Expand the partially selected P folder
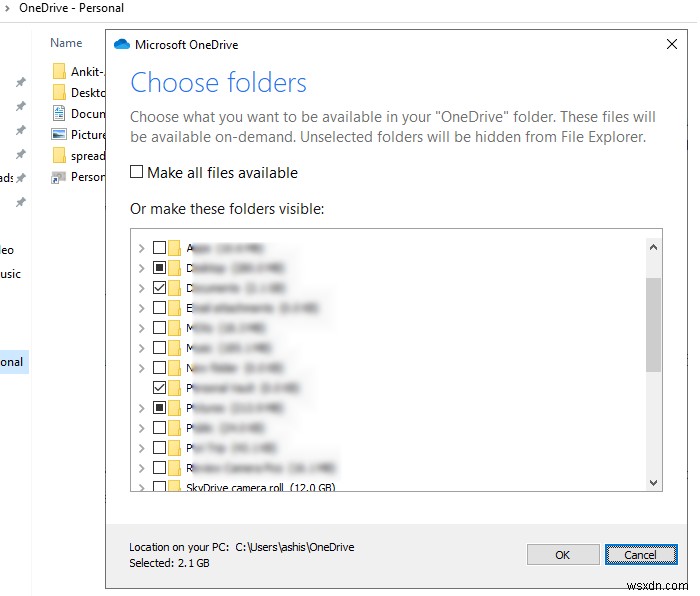The height and width of the screenshot is (596, 700). click(x=142, y=408)
